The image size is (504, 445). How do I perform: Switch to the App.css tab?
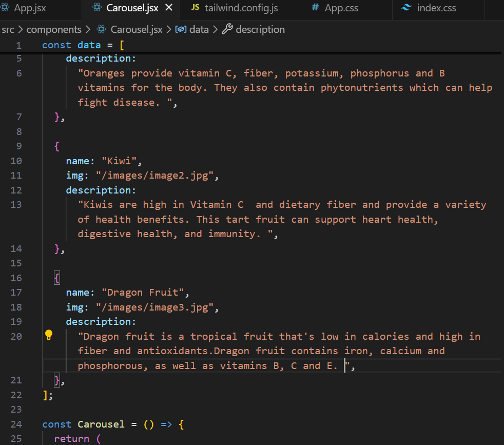[341, 8]
